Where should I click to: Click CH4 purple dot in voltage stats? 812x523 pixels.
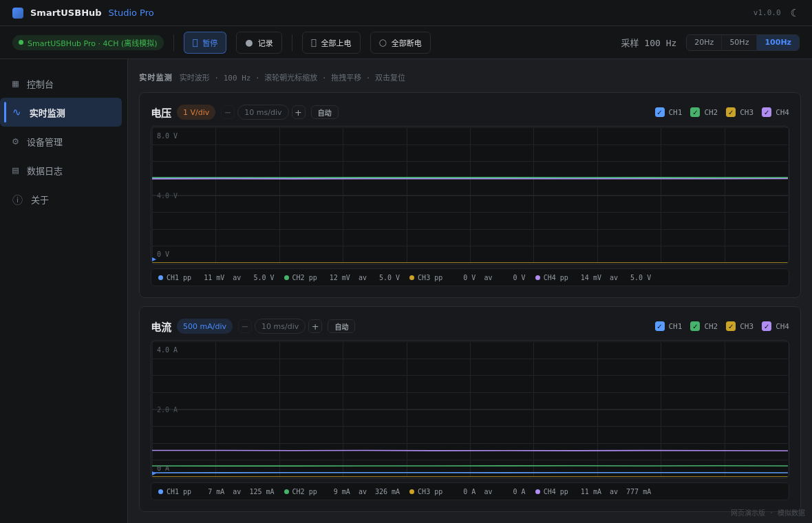pos(537,277)
